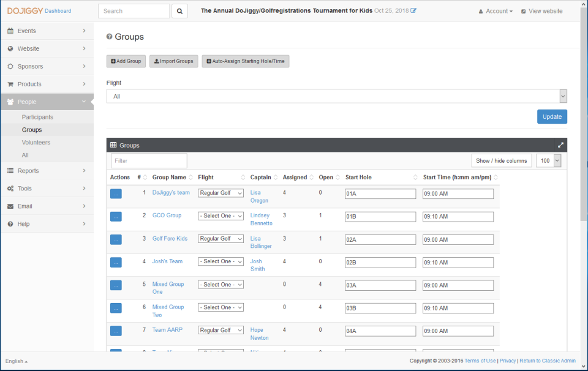Expand the Groups table to fullscreen

click(560, 145)
